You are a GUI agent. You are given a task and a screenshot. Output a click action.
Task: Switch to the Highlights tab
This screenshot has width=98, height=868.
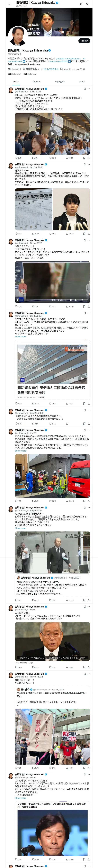(60, 82)
